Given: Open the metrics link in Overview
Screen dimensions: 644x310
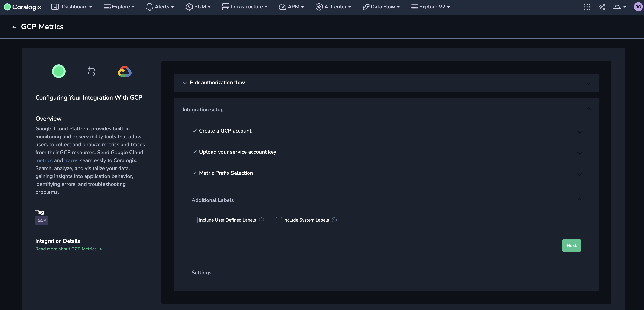Looking at the screenshot, I should click(44, 160).
